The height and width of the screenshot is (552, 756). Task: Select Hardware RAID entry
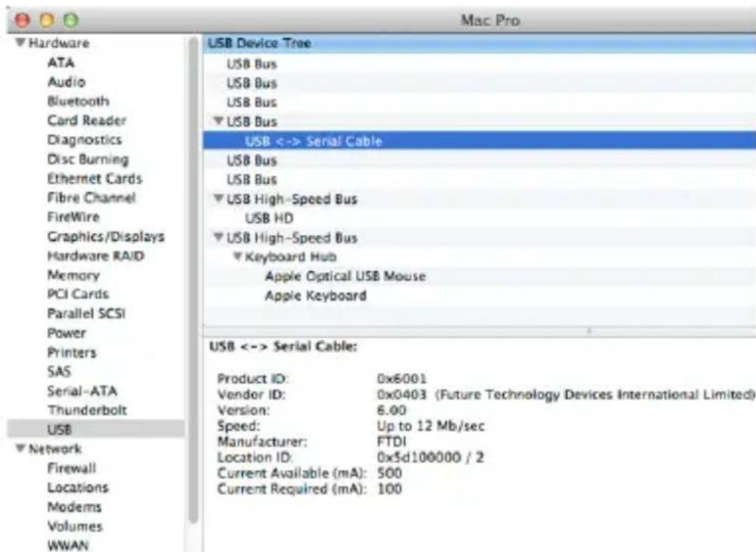[x=95, y=255]
